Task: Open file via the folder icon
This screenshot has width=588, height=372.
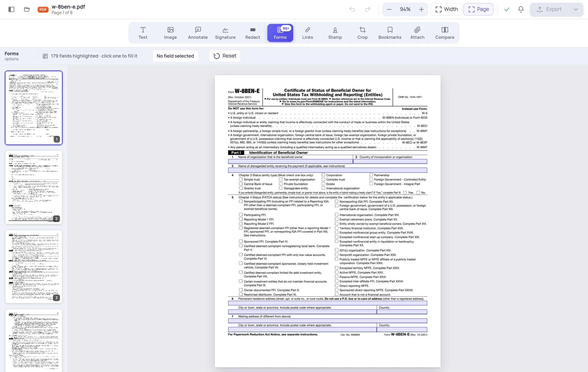Action: [27, 9]
